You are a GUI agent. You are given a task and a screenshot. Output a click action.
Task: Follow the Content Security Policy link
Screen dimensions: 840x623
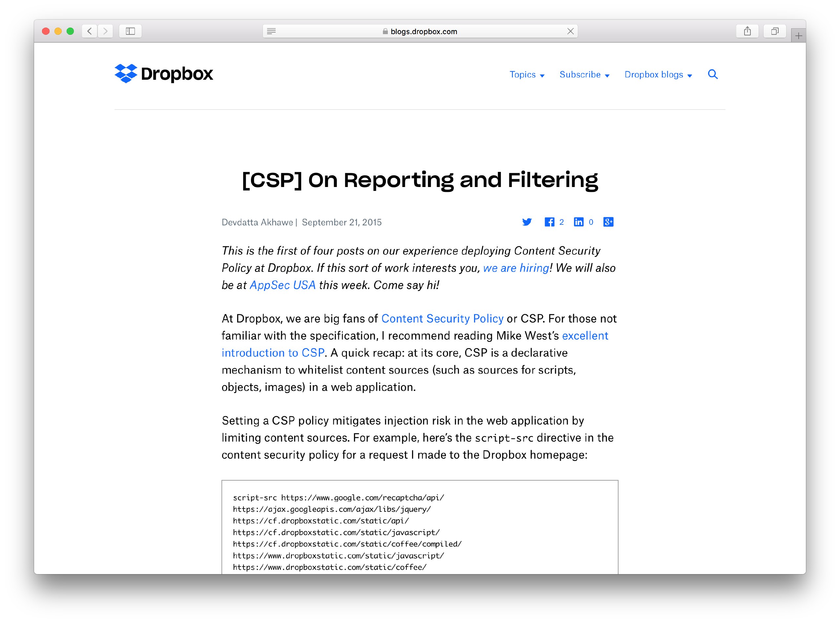[x=442, y=318]
